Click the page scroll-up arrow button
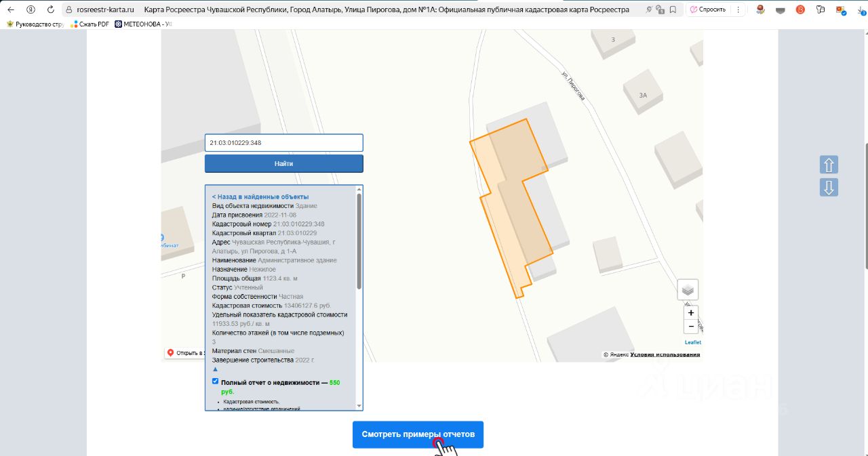Viewport: 868px width, 456px height. click(829, 165)
